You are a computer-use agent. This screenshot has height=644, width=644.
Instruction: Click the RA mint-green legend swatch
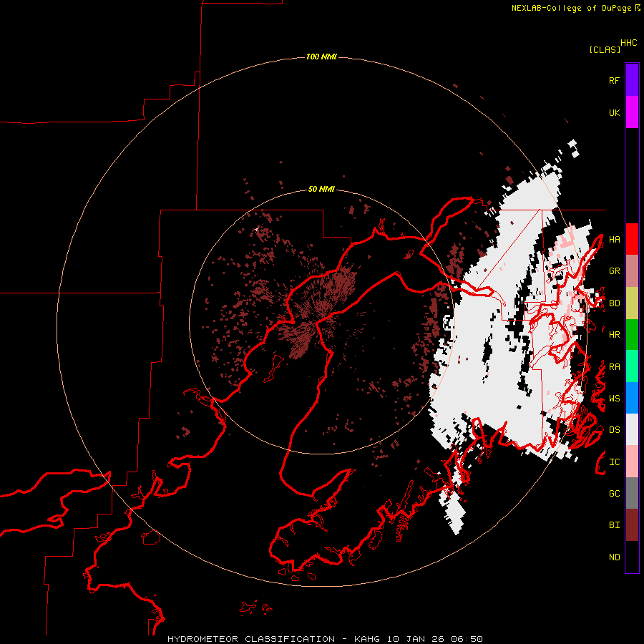coord(632,366)
